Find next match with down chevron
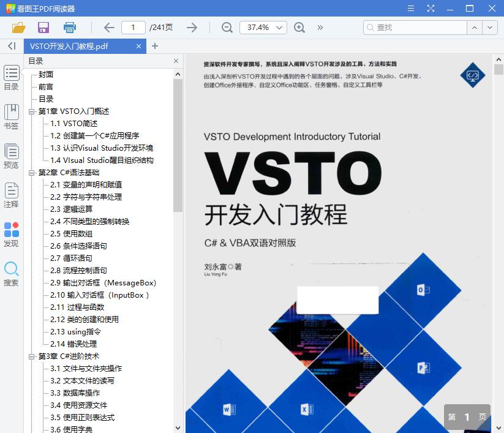 pos(490,28)
